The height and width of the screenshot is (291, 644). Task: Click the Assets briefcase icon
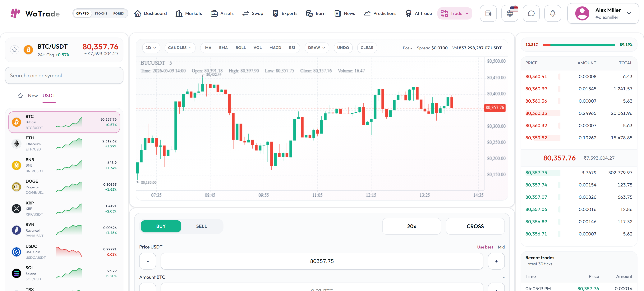pyautogui.click(x=214, y=13)
